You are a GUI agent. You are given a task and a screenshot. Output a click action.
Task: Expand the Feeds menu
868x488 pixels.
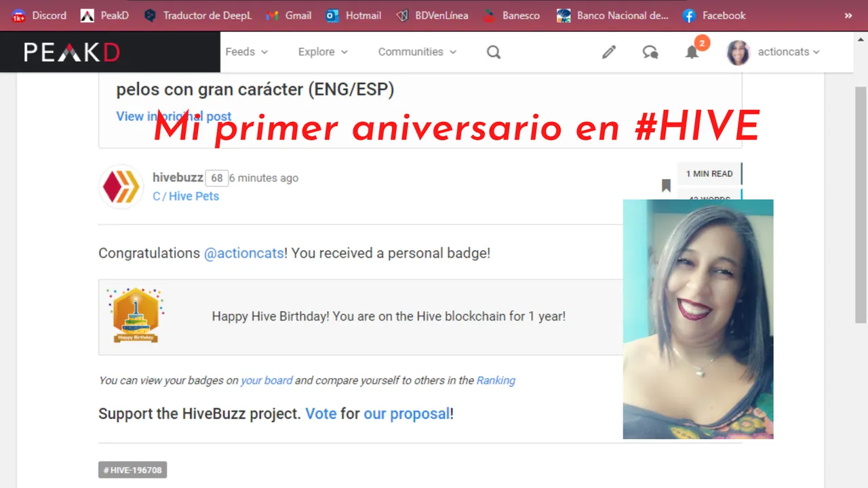[247, 52]
